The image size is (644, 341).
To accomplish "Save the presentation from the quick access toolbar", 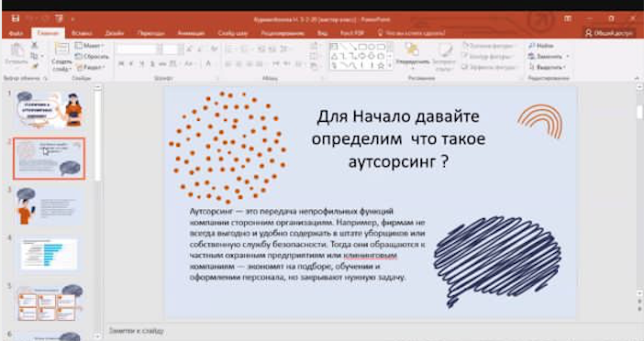I will click(x=16, y=18).
